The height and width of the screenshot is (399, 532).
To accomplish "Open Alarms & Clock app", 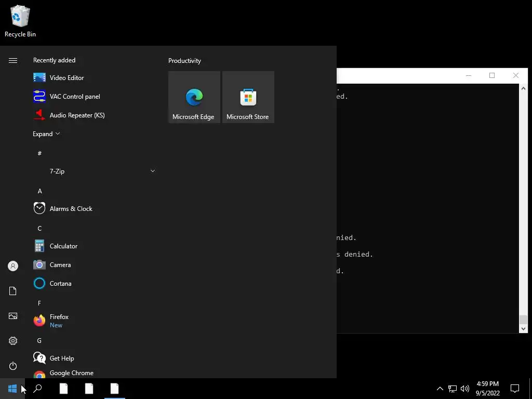I will pyautogui.click(x=95, y=209).
